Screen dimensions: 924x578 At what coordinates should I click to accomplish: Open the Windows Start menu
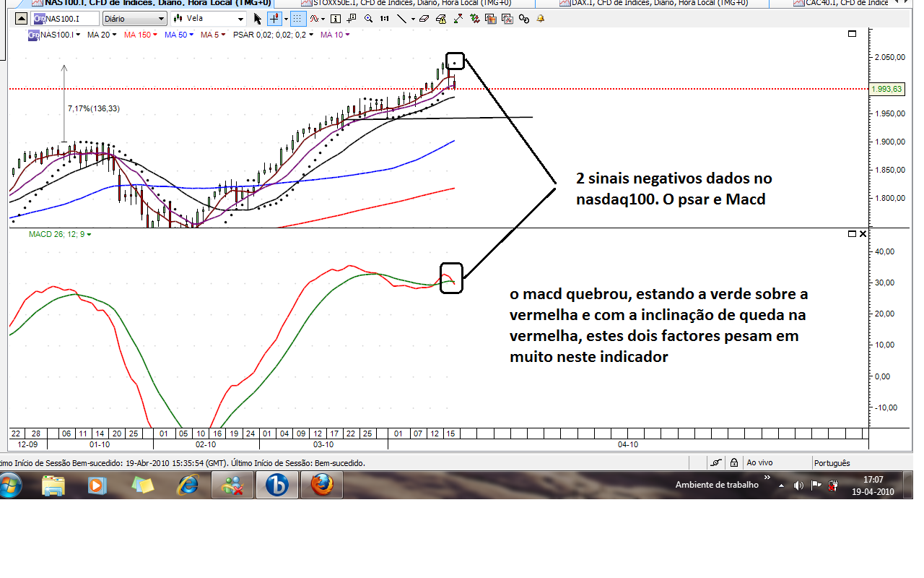[10, 486]
